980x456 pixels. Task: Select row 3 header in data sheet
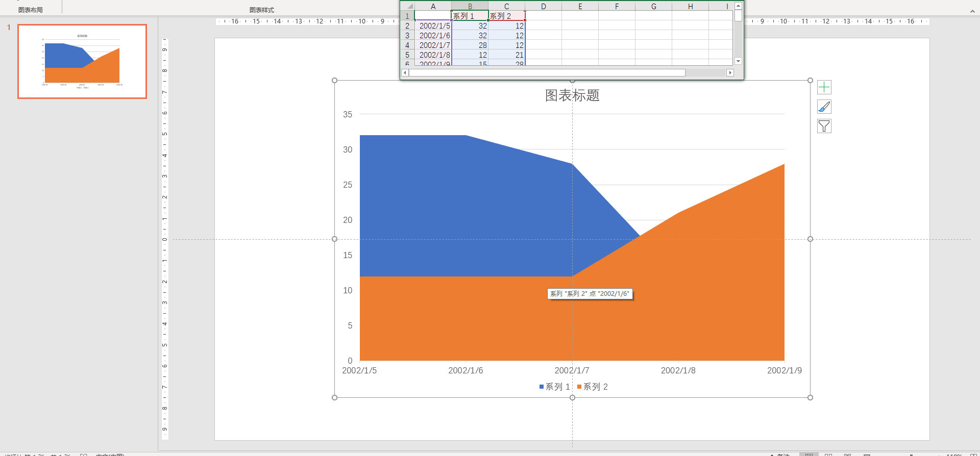click(407, 35)
